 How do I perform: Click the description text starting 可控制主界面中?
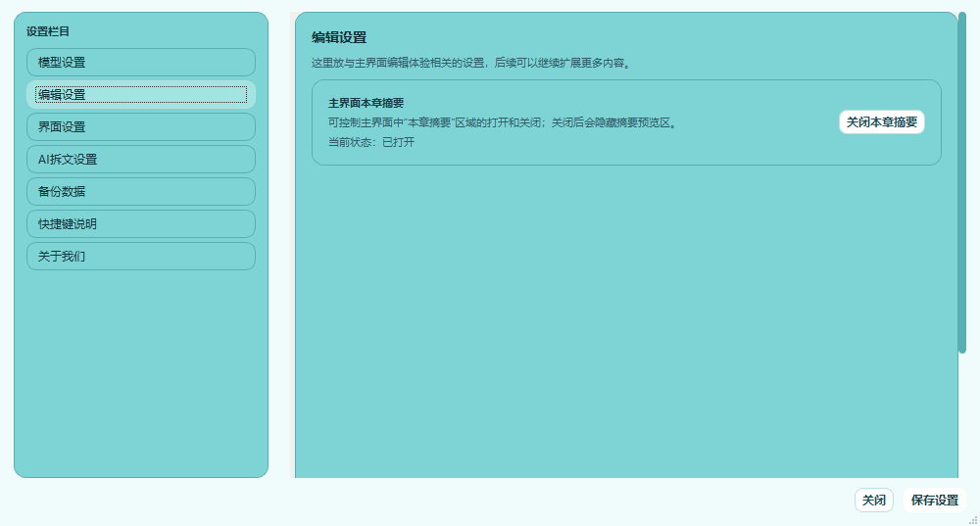pyautogui.click(x=503, y=122)
